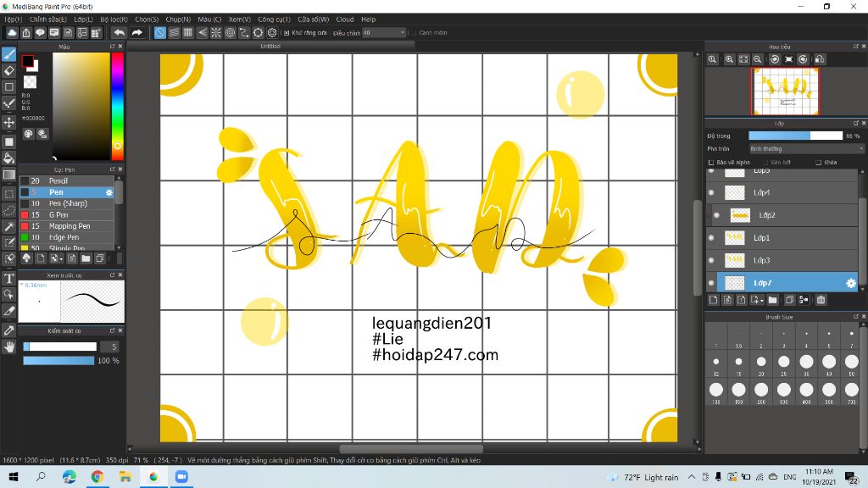The height and width of the screenshot is (488, 868).
Task: Activate the Lasso selection tool
Action: (8, 210)
